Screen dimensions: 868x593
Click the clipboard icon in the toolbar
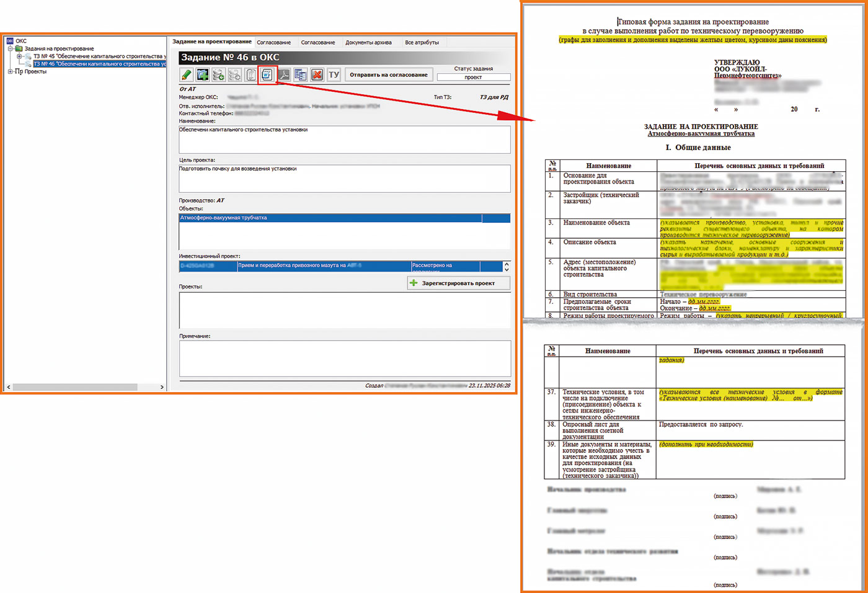point(250,75)
